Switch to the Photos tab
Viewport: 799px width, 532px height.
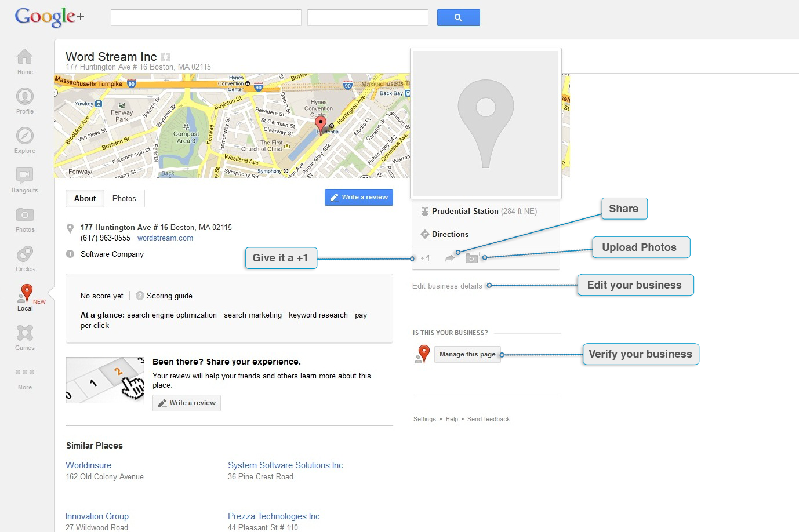[124, 198]
